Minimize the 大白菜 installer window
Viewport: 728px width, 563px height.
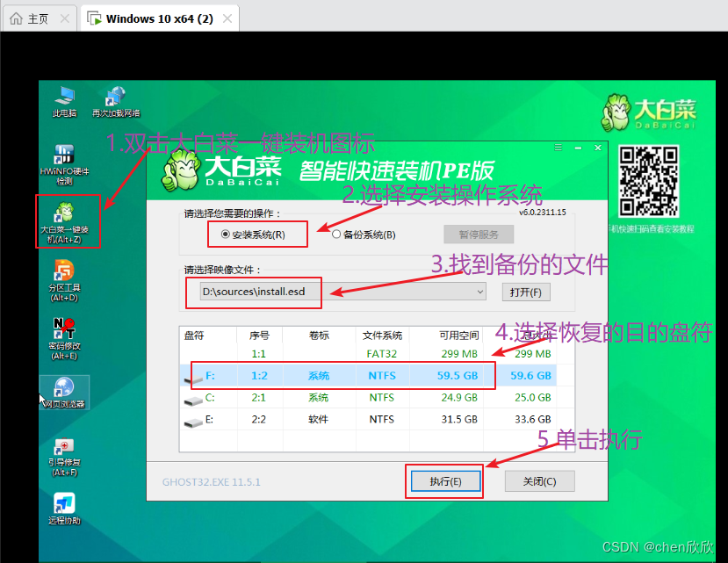(578, 148)
